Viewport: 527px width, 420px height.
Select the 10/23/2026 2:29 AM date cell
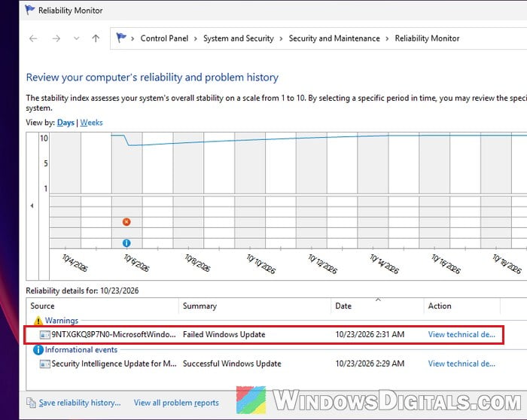click(x=370, y=364)
